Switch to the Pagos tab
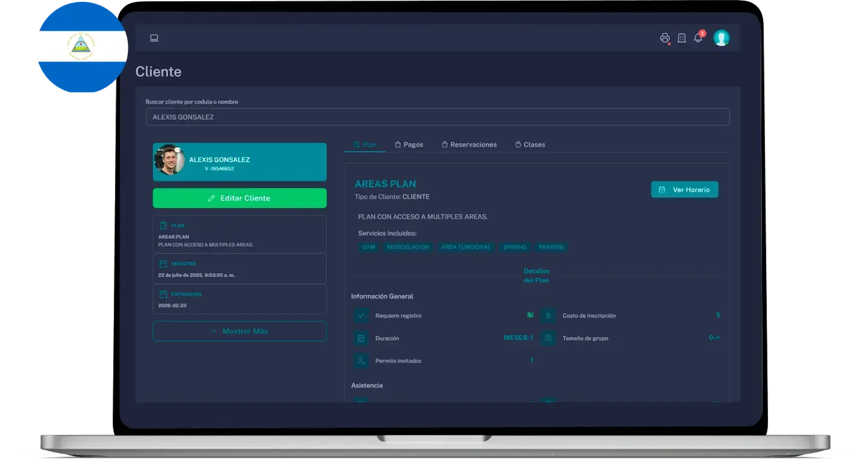Screen dimensions: 868x465 [409, 145]
